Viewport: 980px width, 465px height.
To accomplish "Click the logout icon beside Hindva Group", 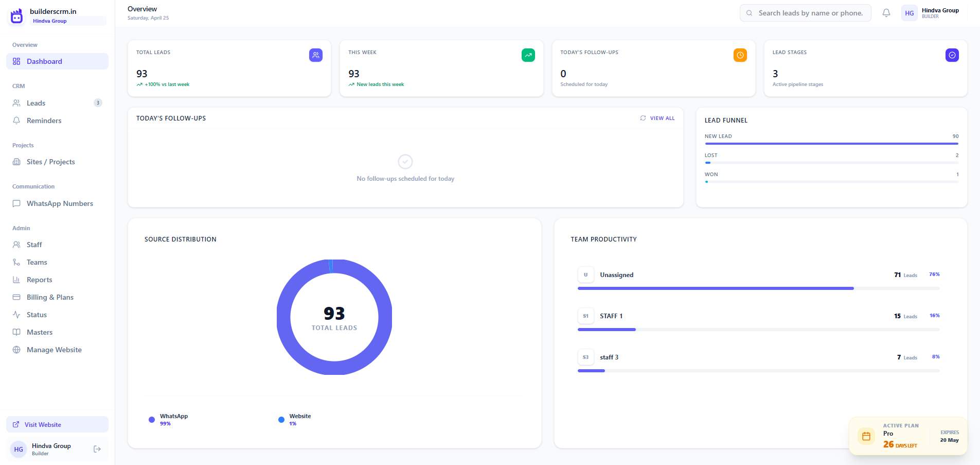I will pos(97,449).
